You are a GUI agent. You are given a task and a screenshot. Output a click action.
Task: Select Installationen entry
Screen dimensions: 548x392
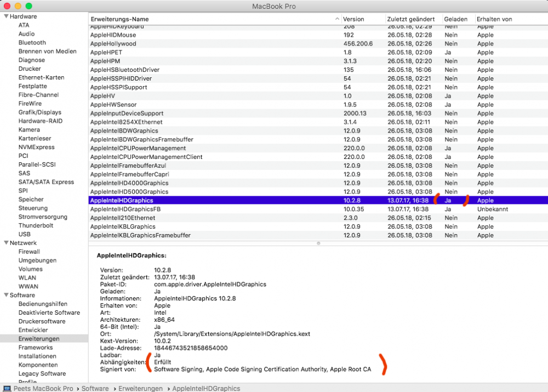click(x=37, y=356)
